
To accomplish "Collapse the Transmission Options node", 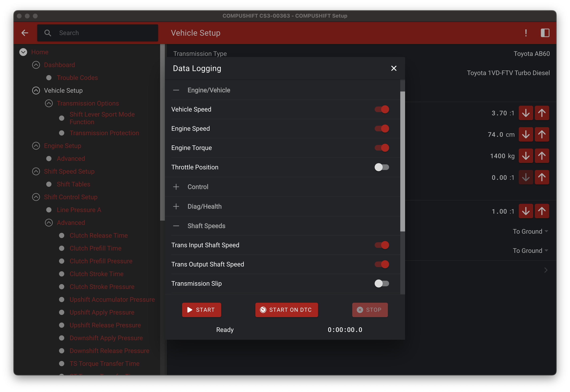I will (49, 103).
